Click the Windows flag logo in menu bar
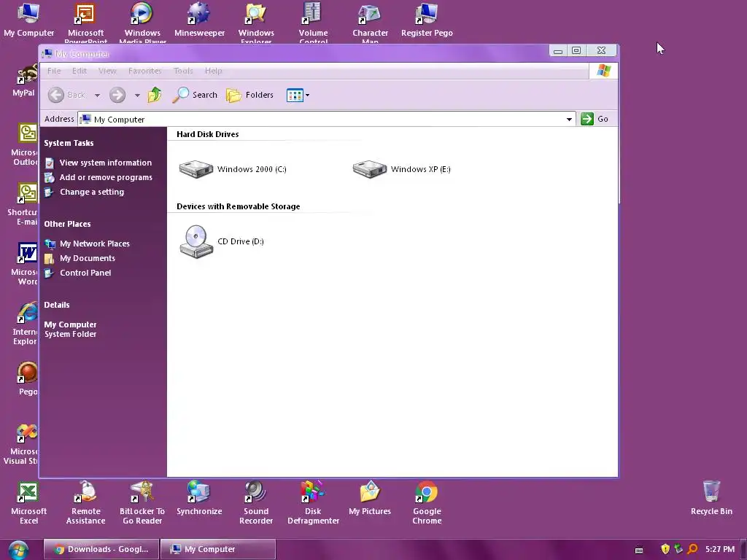The width and height of the screenshot is (747, 560). pyautogui.click(x=603, y=71)
